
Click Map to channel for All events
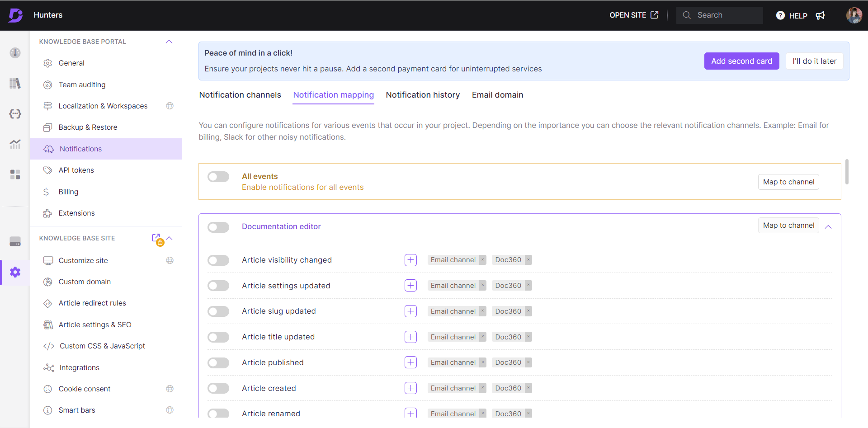[788, 182]
